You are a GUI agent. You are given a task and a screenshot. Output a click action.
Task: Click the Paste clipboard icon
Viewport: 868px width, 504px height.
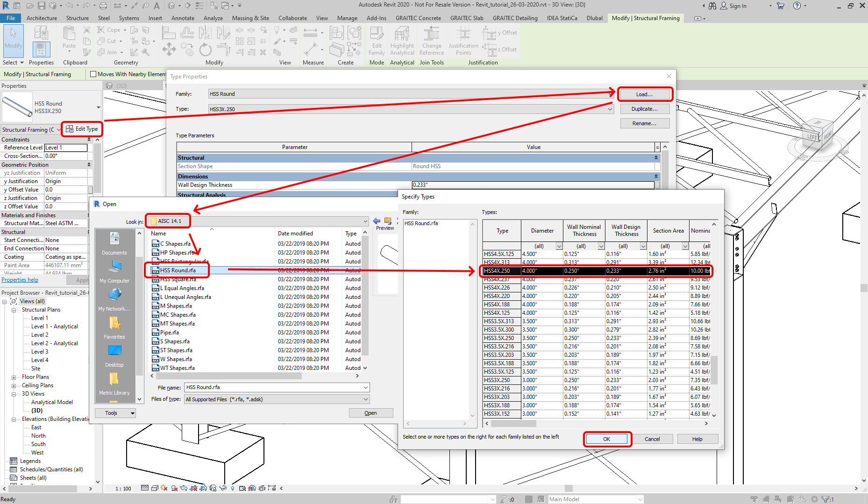[69, 34]
